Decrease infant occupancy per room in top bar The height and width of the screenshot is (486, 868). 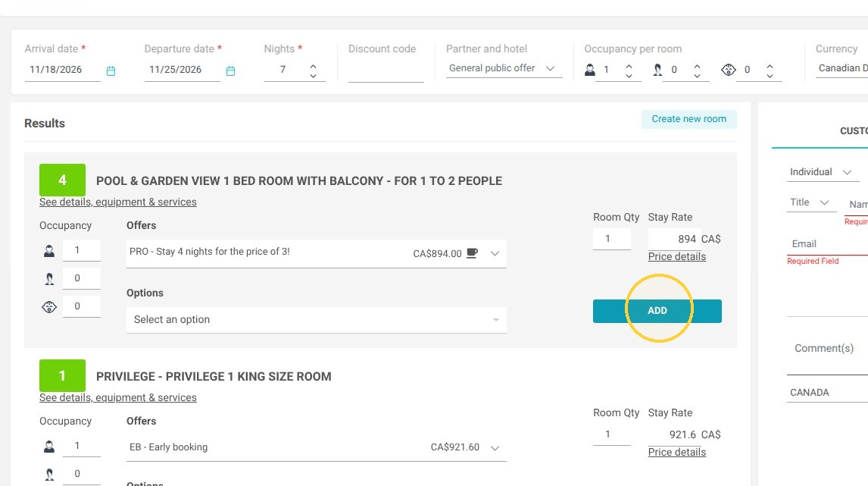point(770,75)
